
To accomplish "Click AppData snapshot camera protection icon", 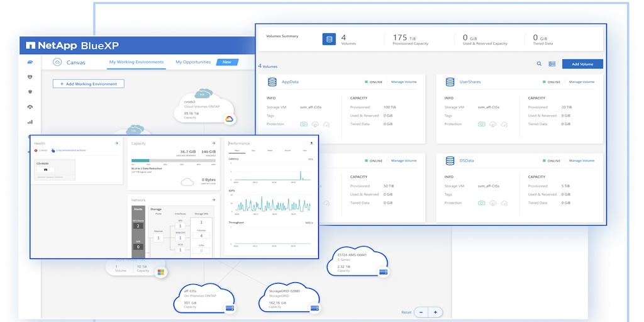I will (304, 124).
